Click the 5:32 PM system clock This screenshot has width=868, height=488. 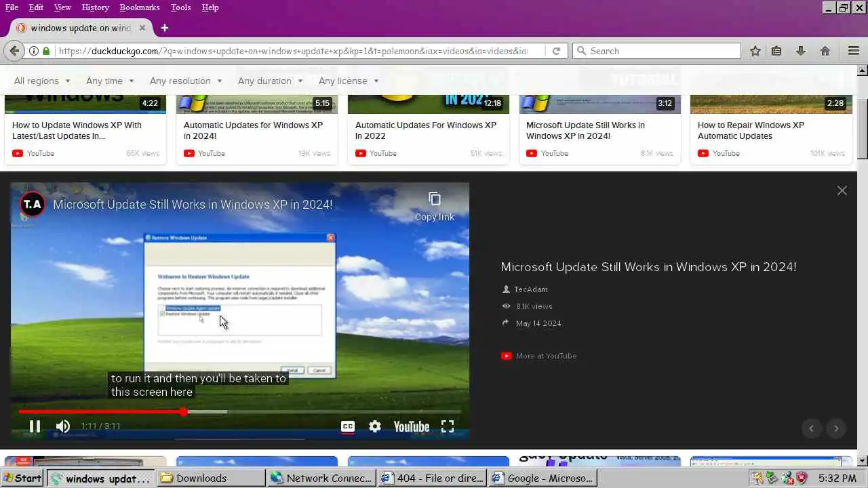coord(837,478)
